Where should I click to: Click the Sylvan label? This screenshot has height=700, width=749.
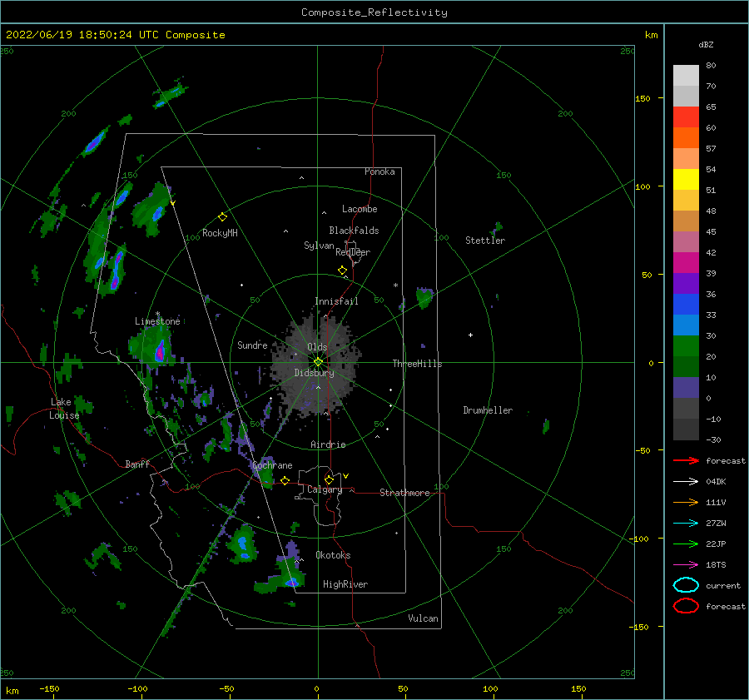coord(319,246)
